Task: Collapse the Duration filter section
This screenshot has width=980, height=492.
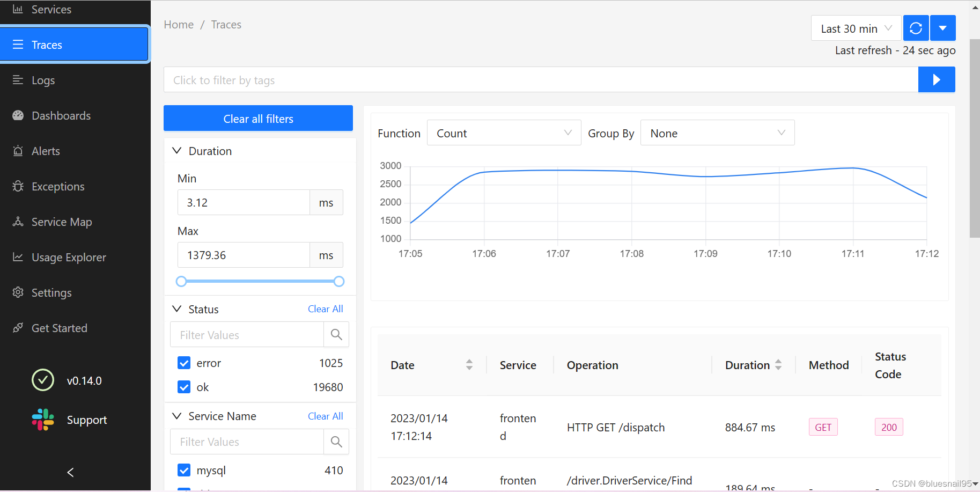Action: point(176,151)
